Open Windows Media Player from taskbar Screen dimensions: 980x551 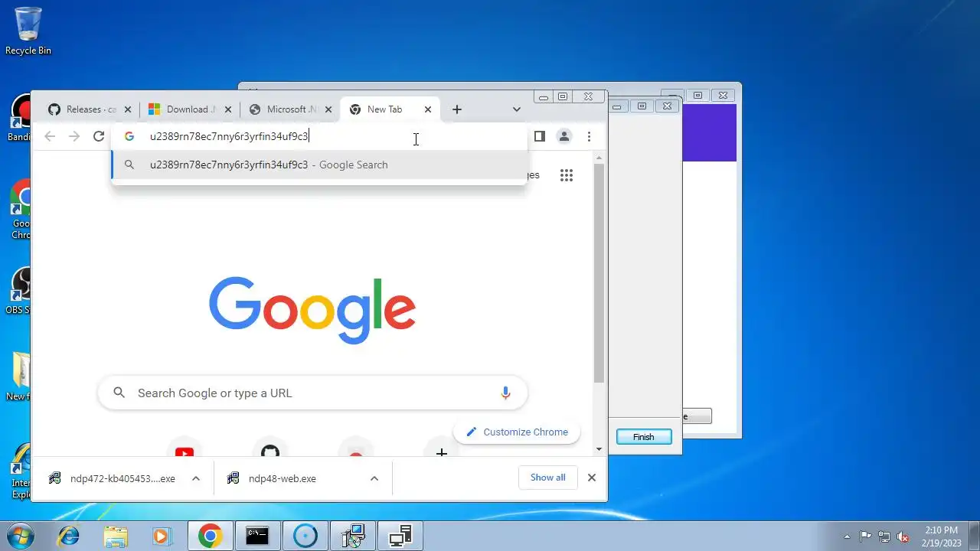coord(162,536)
